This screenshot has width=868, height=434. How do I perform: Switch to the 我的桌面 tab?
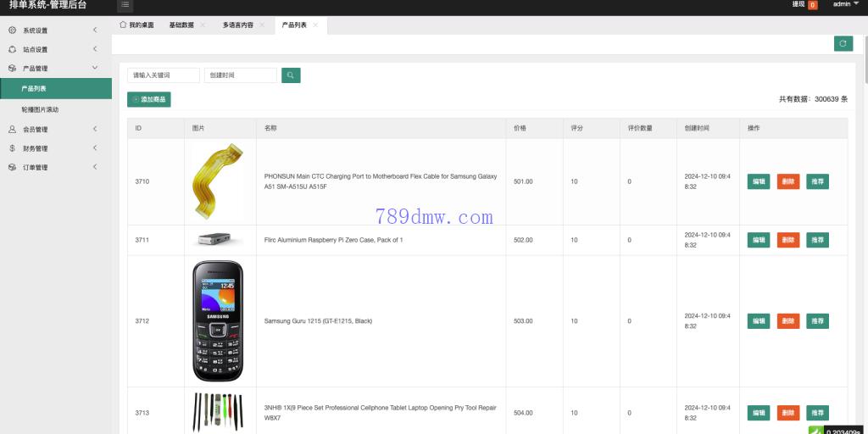pos(136,25)
